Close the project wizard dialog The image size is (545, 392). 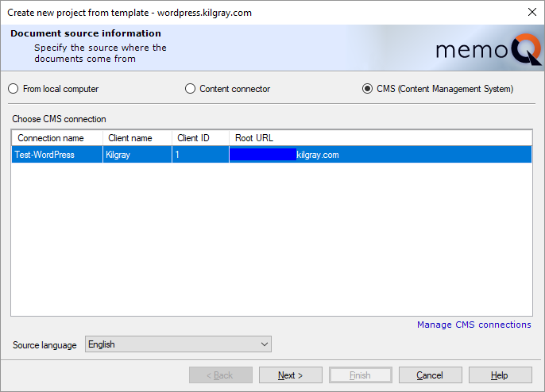pyautogui.click(x=532, y=12)
